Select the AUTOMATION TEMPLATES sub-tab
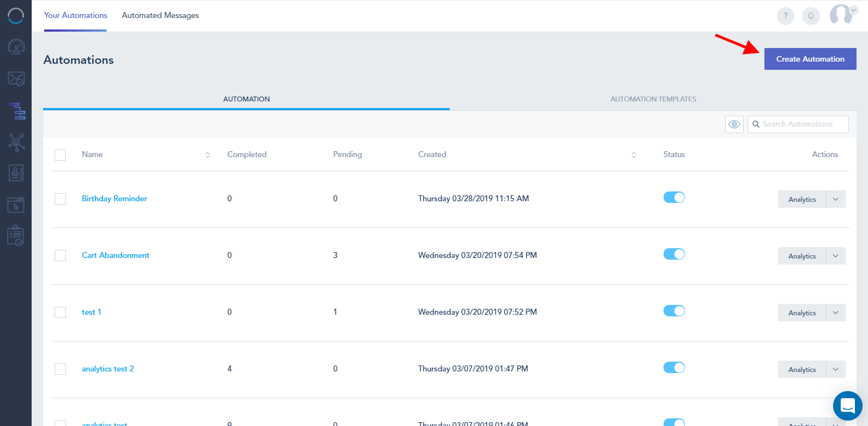868x426 pixels. [x=653, y=99]
